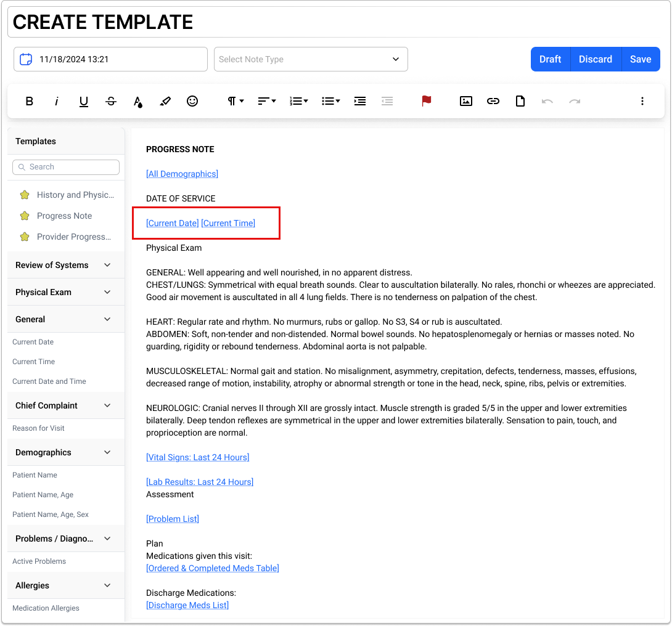Apply italic formatting
Viewport: 672px width, 626px height.
[56, 101]
